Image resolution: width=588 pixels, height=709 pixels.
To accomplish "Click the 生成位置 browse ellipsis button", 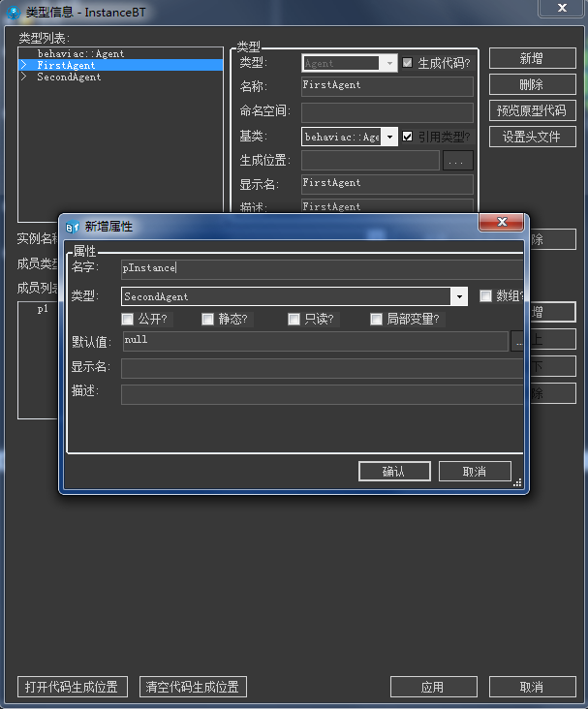I will pyautogui.click(x=458, y=161).
